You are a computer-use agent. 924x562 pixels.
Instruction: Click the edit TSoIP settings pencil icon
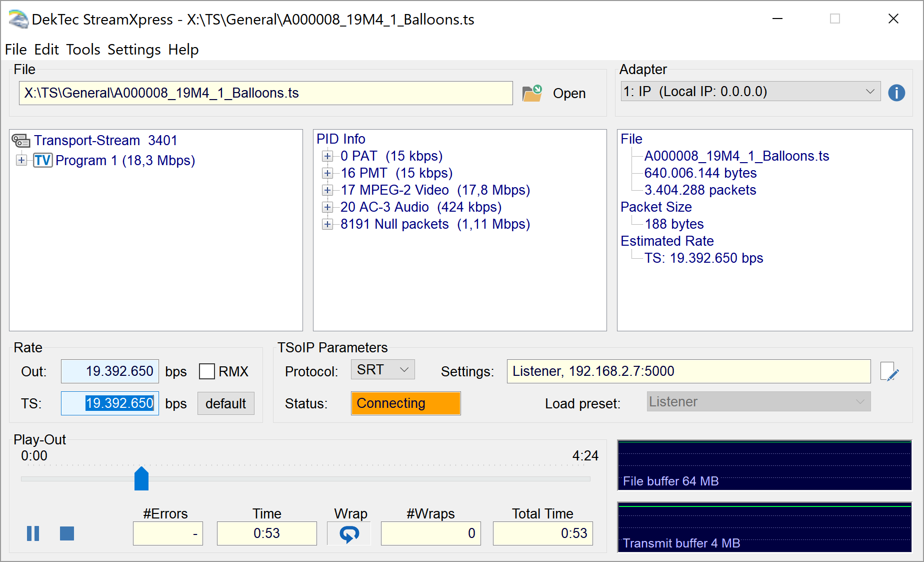(x=889, y=372)
